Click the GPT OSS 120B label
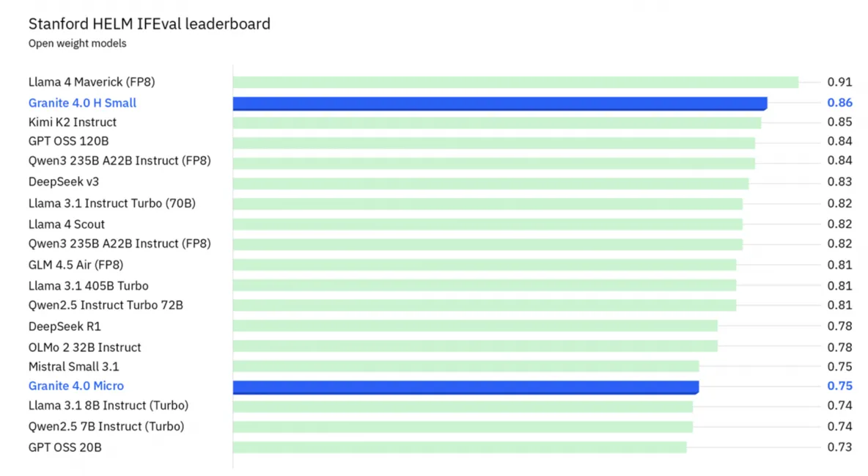The height and width of the screenshot is (476, 868). [x=68, y=141]
